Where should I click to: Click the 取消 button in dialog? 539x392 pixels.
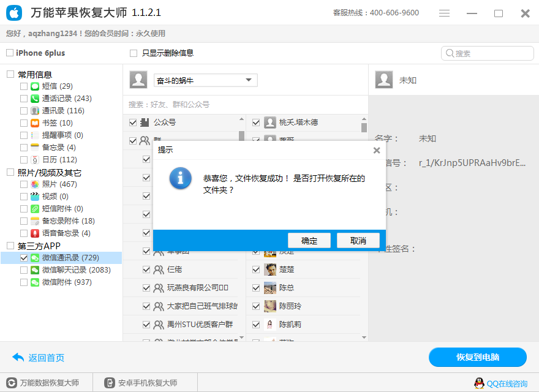point(358,240)
